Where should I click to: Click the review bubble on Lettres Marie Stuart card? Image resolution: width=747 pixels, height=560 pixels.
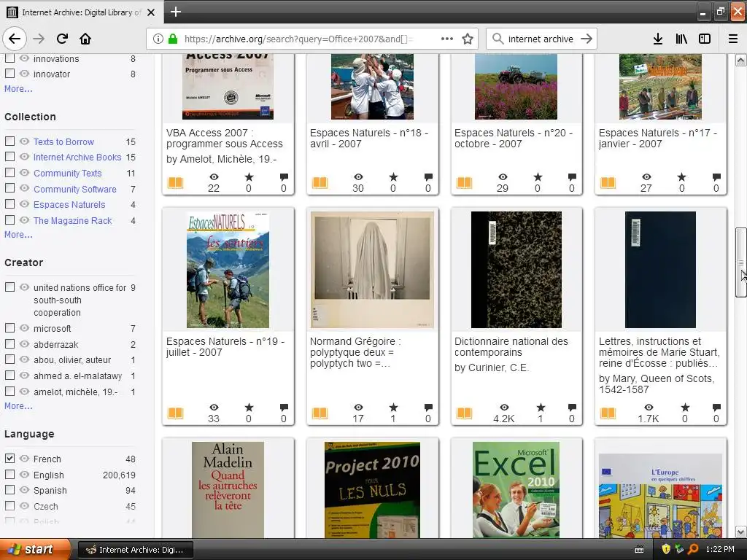716,408
